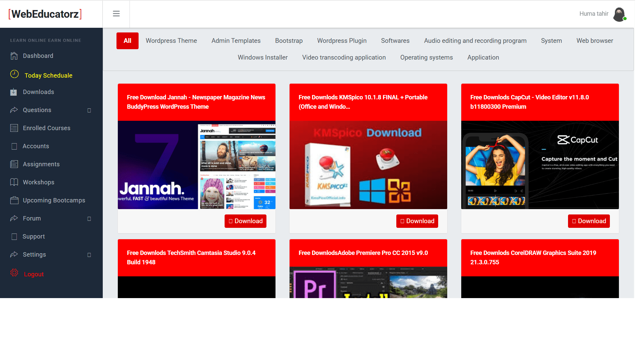
Task: Select the Bootstrap filter
Action: (289, 41)
